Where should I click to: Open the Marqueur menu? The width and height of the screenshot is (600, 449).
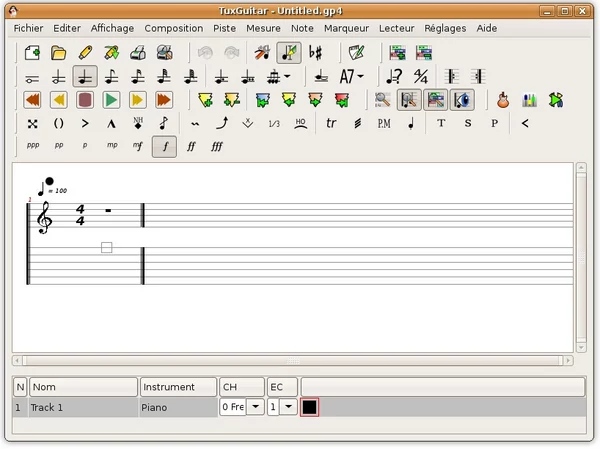(x=346, y=28)
